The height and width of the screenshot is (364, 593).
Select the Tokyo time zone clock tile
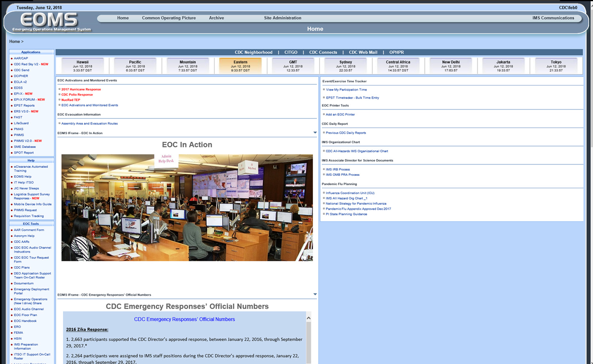[x=556, y=66]
